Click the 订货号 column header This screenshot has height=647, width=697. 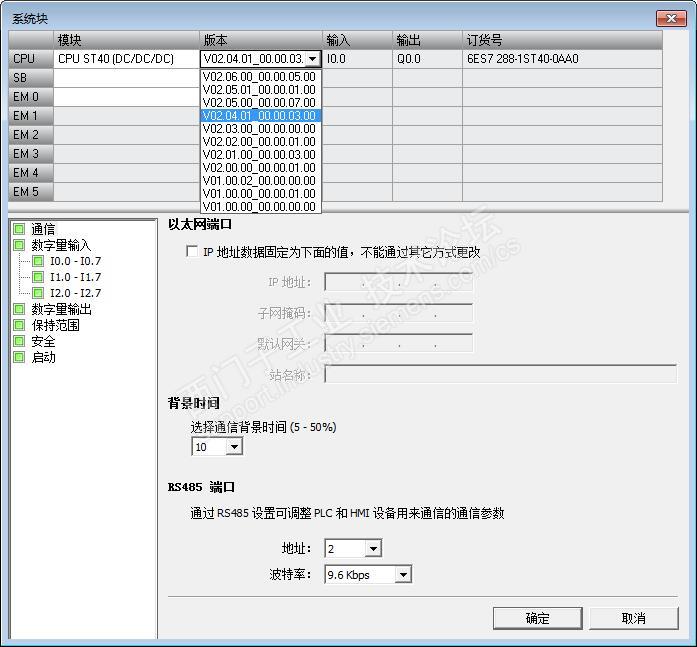tap(562, 40)
